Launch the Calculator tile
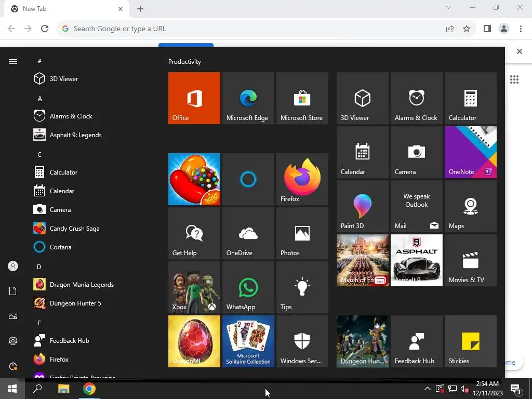The height and width of the screenshot is (399, 532). (471, 98)
